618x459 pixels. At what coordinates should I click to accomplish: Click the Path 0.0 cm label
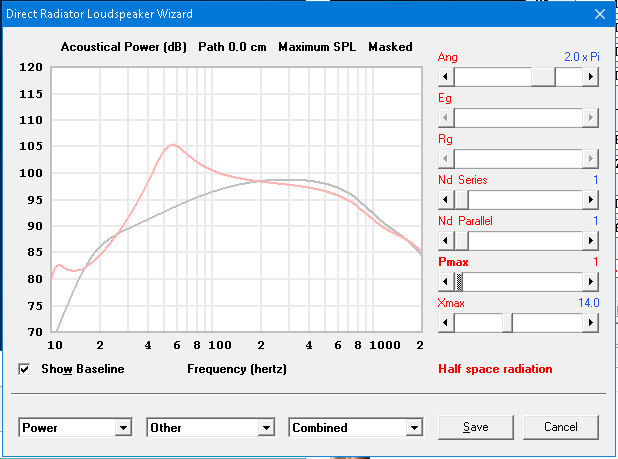(x=232, y=47)
